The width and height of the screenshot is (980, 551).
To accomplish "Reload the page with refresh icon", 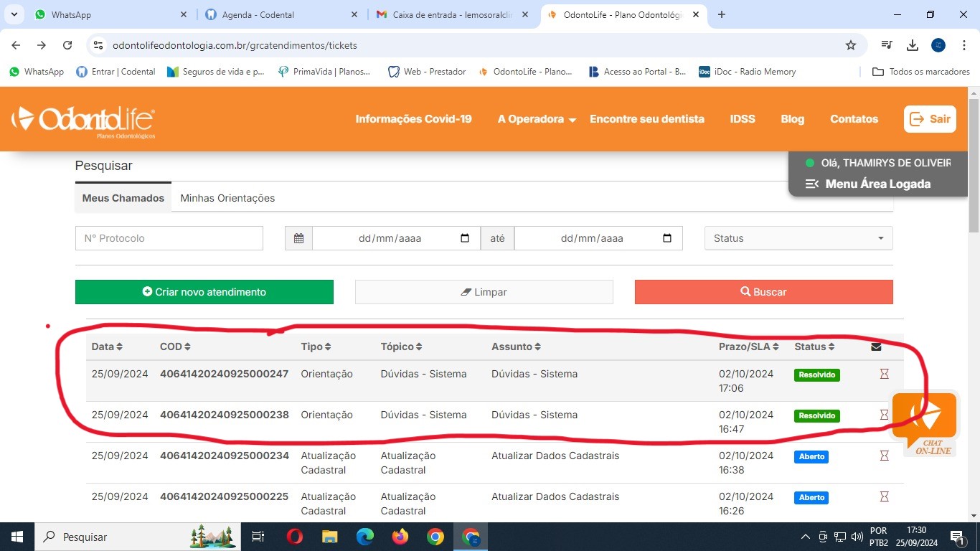I will pos(67,45).
